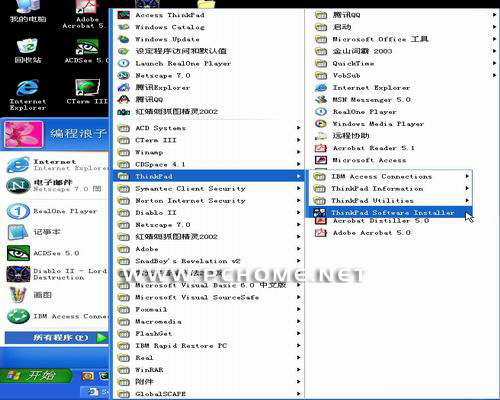Open the Real program folder
The width and height of the screenshot is (500, 400).
[209, 358]
